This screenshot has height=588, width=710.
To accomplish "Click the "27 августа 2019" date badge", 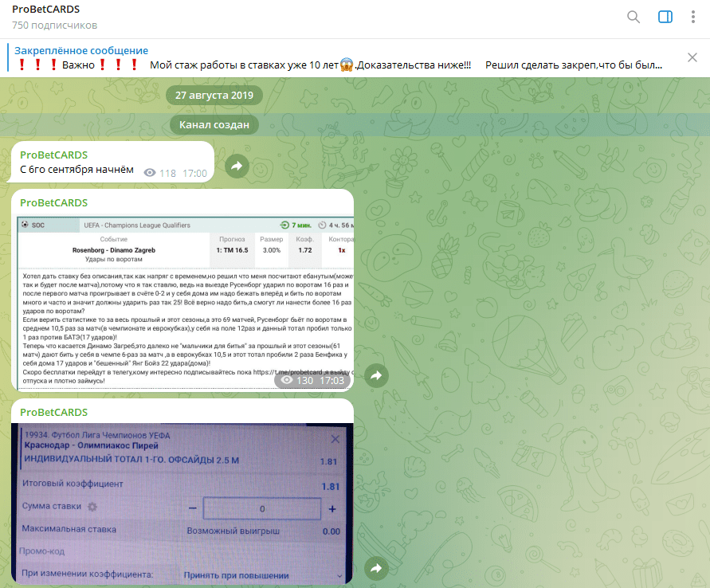I will [x=214, y=95].
